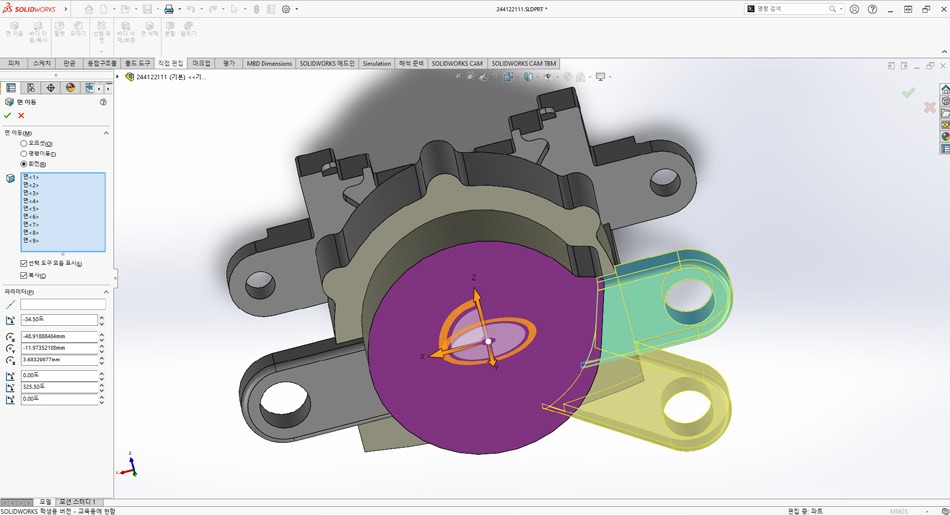Toggle 선택 도구 모음 표시 checkbox
950x515 pixels.
point(24,263)
